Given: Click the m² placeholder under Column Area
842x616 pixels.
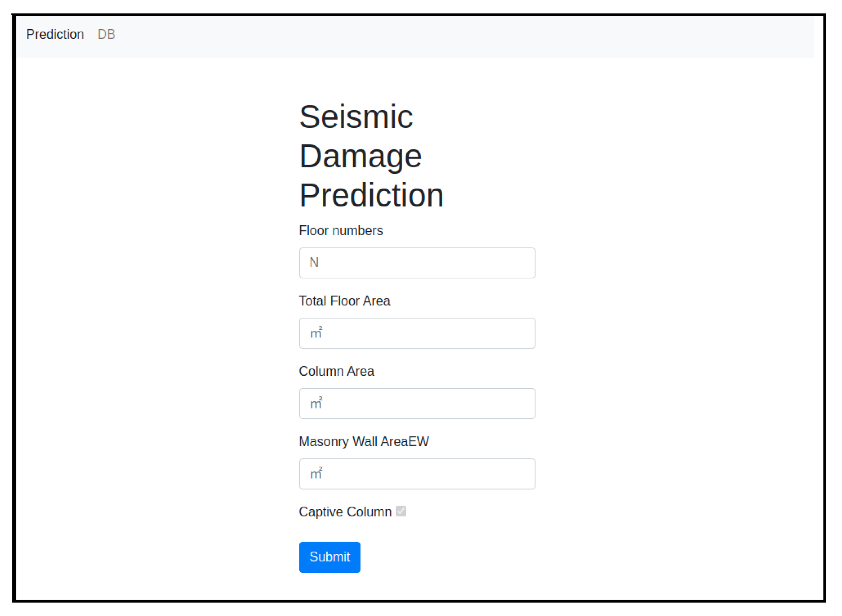Looking at the screenshot, I should [x=316, y=403].
